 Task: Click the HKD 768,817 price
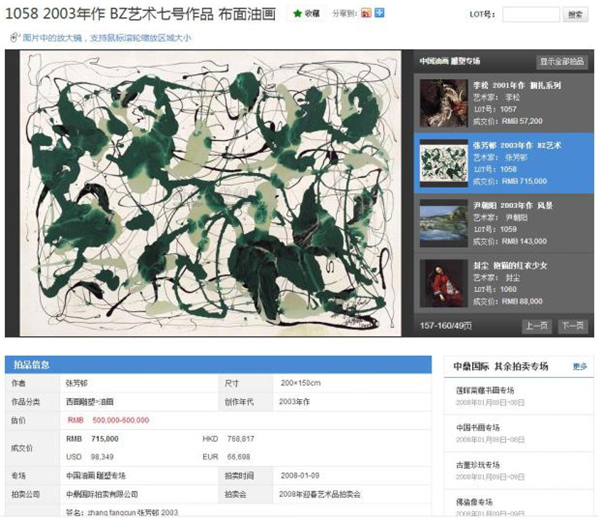(x=228, y=439)
